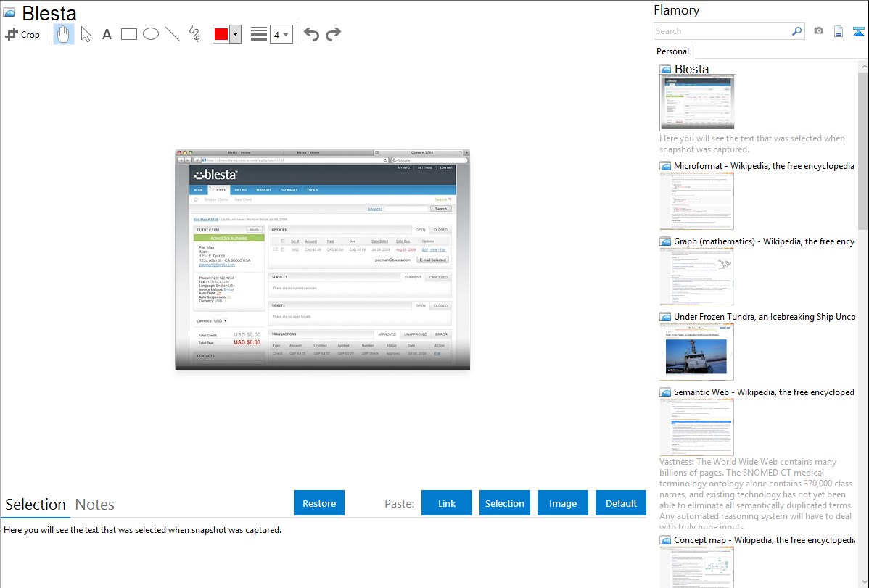This screenshot has width=869, height=588.
Task: Click the blue collapse panel icon
Action: pyautogui.click(x=858, y=31)
